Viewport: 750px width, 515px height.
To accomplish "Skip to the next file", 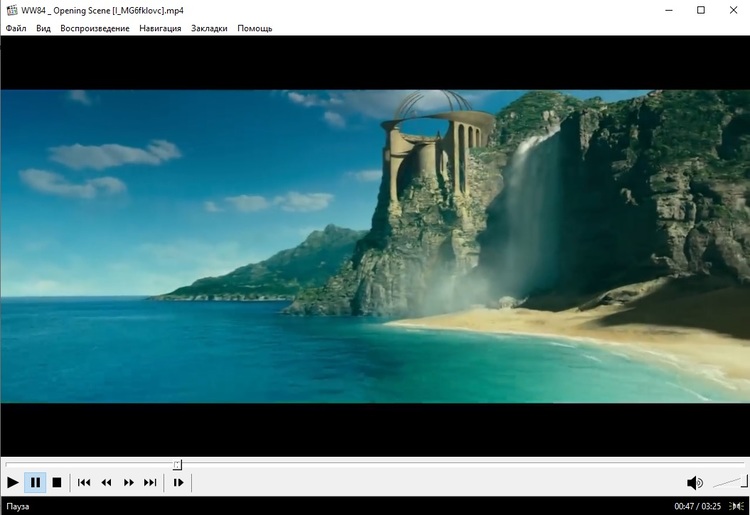I will pos(150,482).
